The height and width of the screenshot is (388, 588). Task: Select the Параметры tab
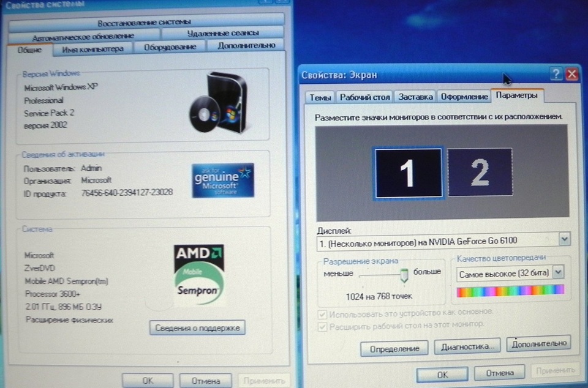517,95
